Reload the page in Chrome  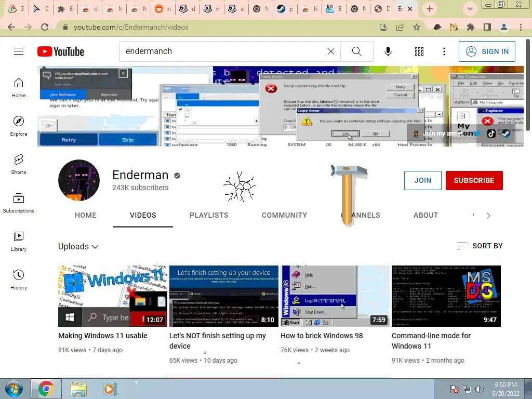(45, 27)
